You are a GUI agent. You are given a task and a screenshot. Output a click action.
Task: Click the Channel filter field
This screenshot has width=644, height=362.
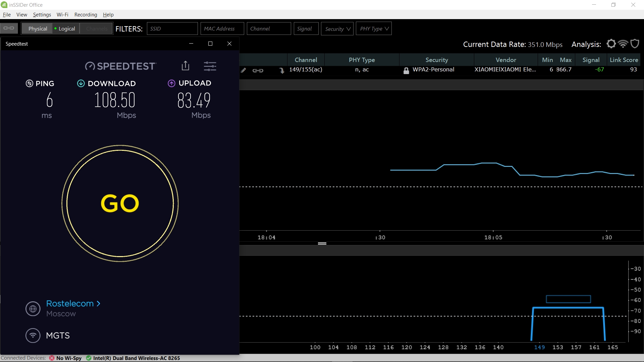click(x=269, y=28)
